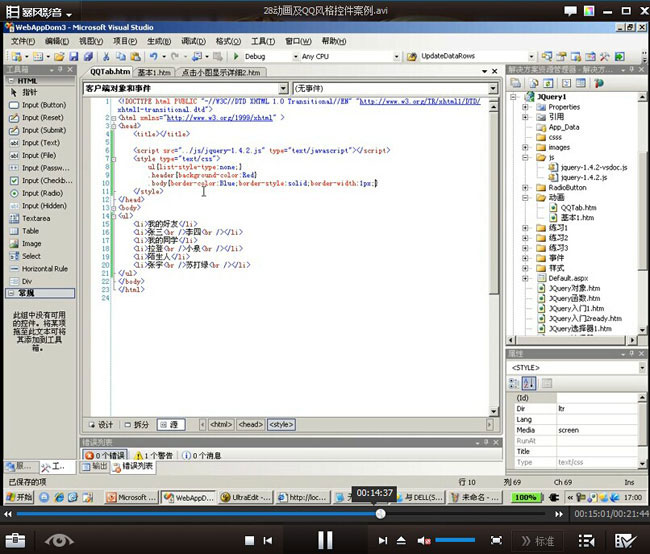Click the Cut scissors icon
The height and width of the screenshot is (554, 650).
(106, 56)
